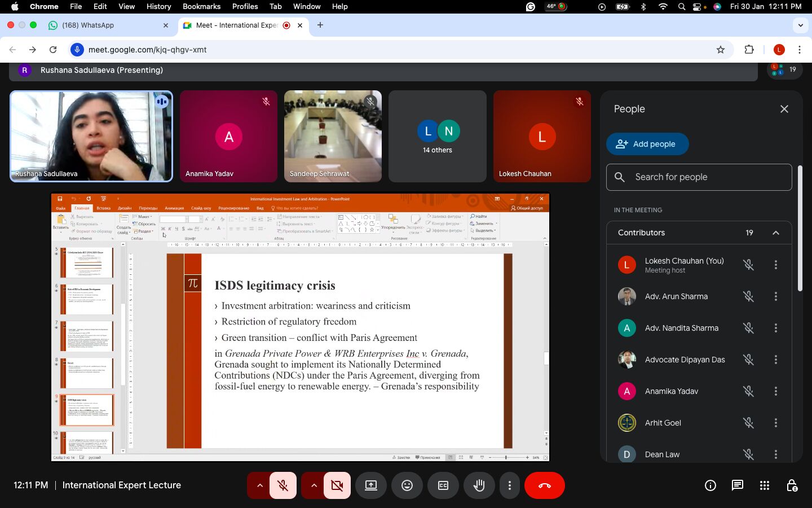This screenshot has height=508, width=812.
Task: Open the Bookmarks menu in menu bar
Action: coord(201,6)
